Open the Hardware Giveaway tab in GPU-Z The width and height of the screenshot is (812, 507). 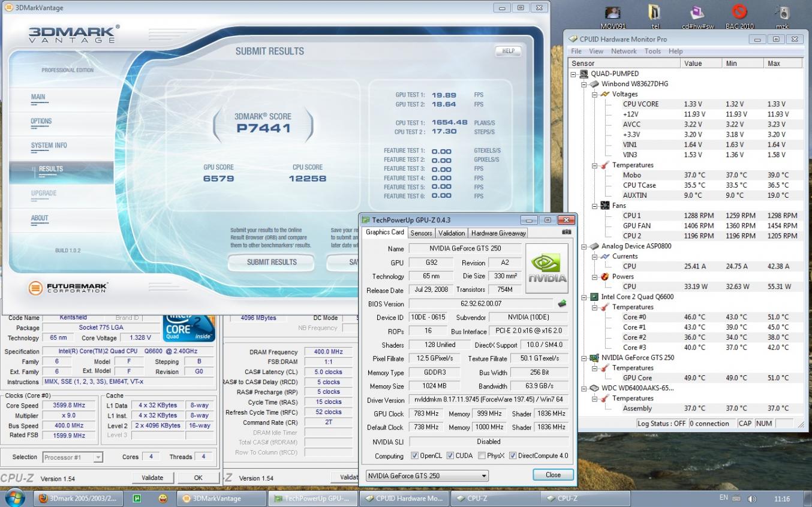[498, 233]
